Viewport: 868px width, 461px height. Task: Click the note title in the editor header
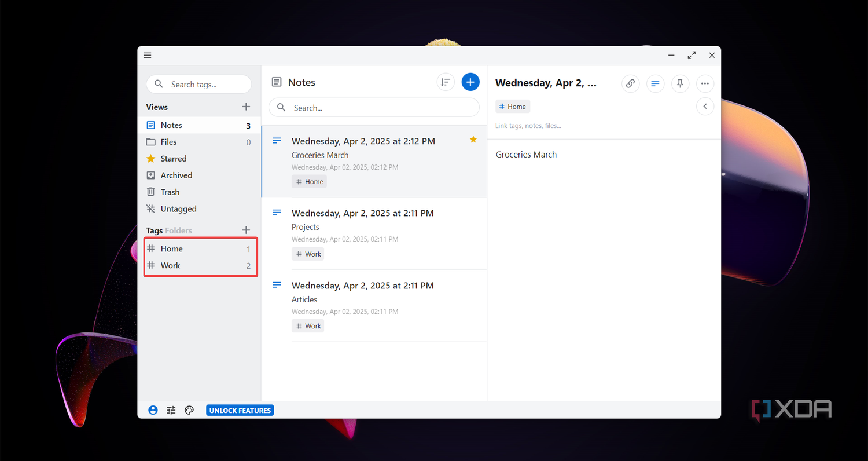point(546,83)
